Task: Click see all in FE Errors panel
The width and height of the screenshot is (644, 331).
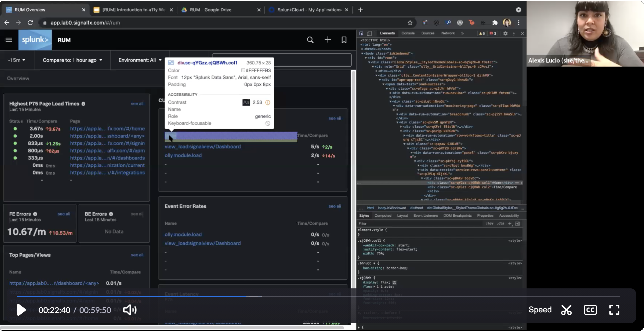Action: point(64,214)
